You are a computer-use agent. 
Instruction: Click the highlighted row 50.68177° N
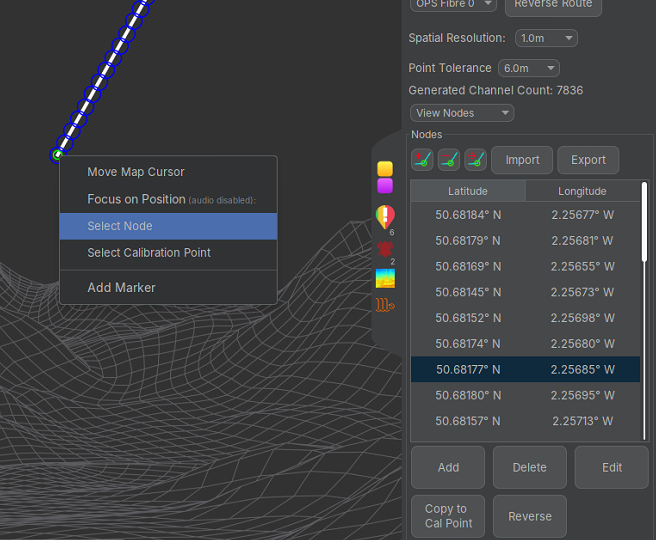525,369
